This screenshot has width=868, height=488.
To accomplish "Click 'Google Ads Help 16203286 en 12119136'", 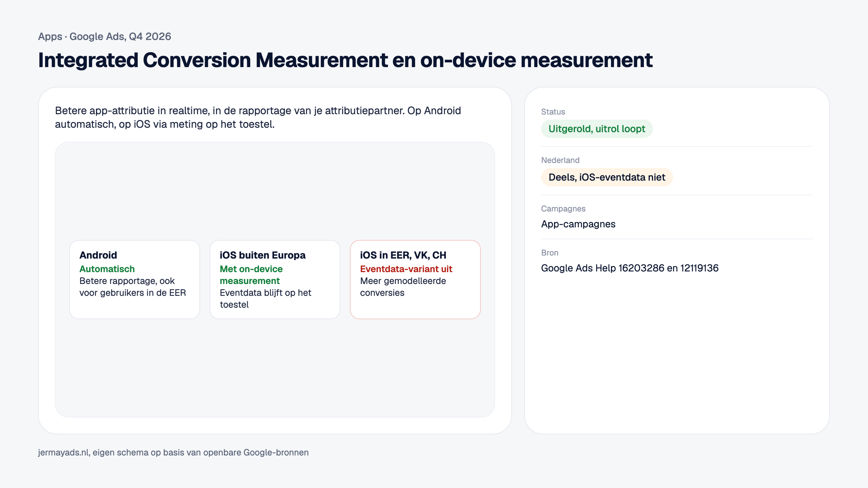I will 630,268.
